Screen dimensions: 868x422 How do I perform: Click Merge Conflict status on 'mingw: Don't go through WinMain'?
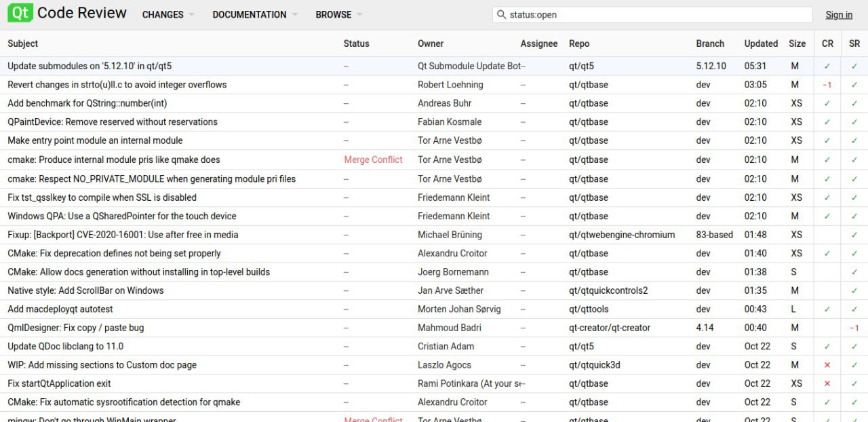click(373, 419)
